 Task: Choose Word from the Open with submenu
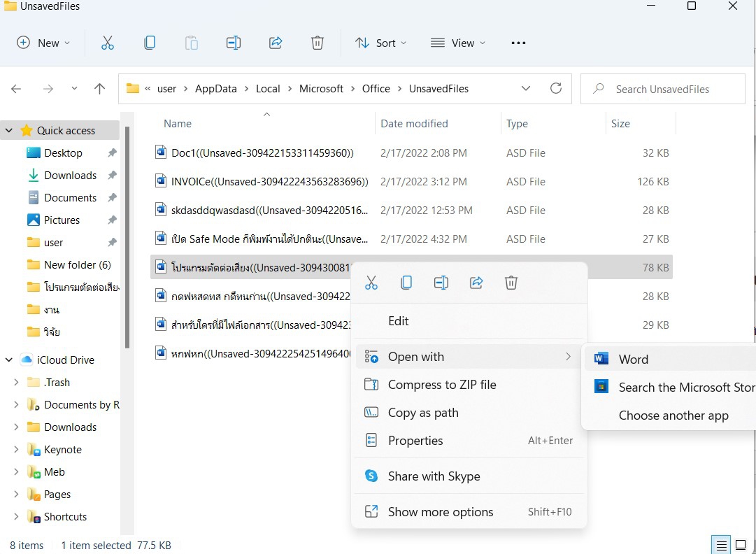point(633,359)
